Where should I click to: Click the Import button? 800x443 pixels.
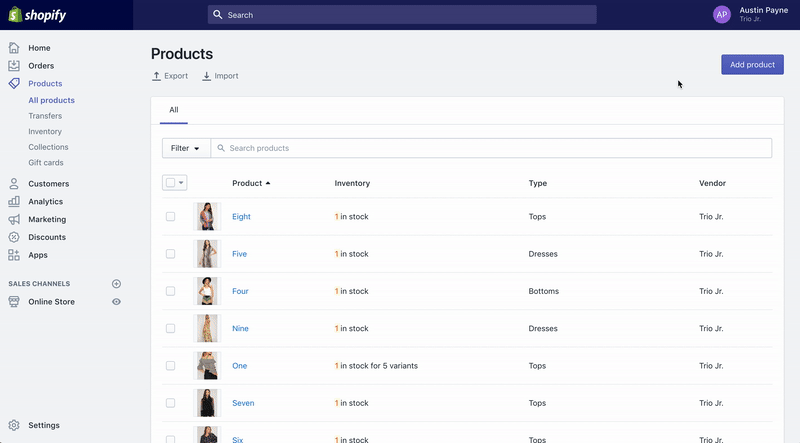coord(220,76)
